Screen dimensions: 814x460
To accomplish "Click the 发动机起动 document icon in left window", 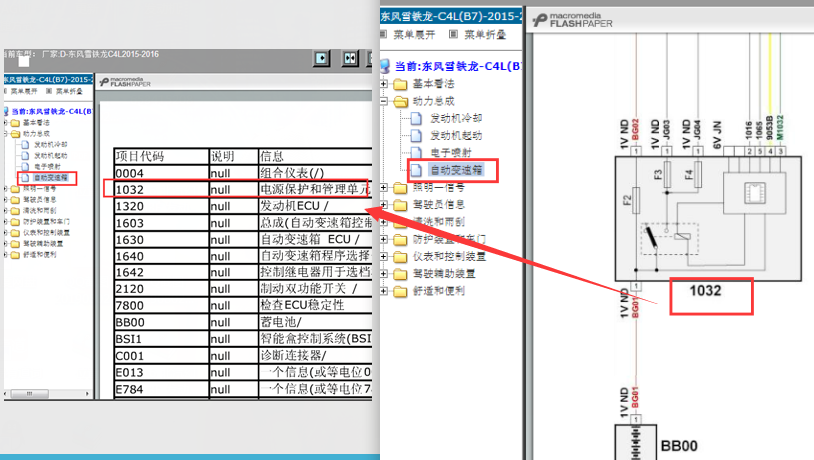I will point(25,155).
